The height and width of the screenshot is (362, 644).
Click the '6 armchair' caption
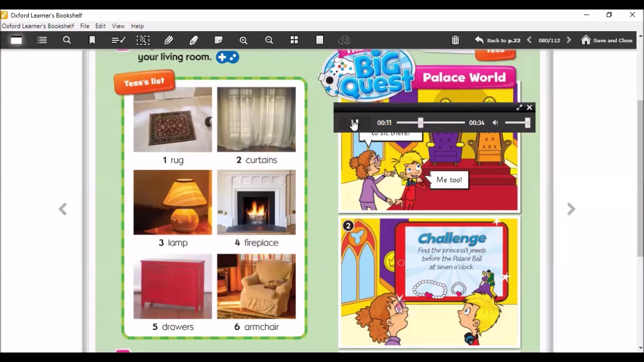[257, 327]
